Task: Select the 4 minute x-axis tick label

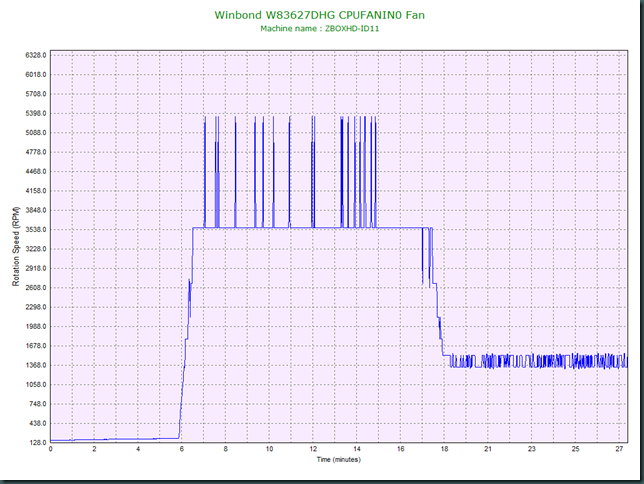Action: click(138, 449)
